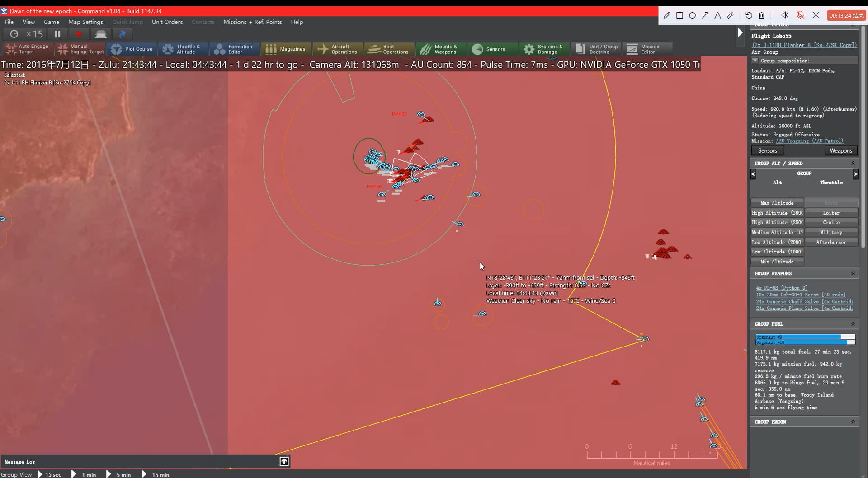Image resolution: width=868 pixels, height=478 pixels.
Task: Open the Mission Editor
Action: 647,49
